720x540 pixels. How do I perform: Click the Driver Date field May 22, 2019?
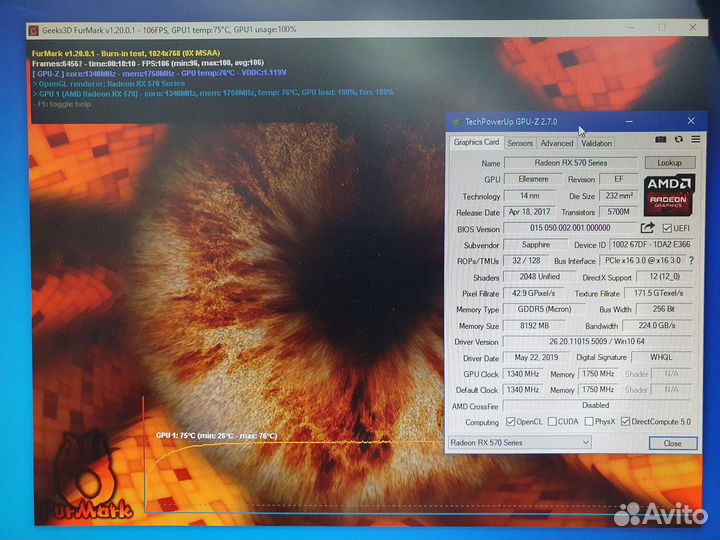[x=536, y=357]
